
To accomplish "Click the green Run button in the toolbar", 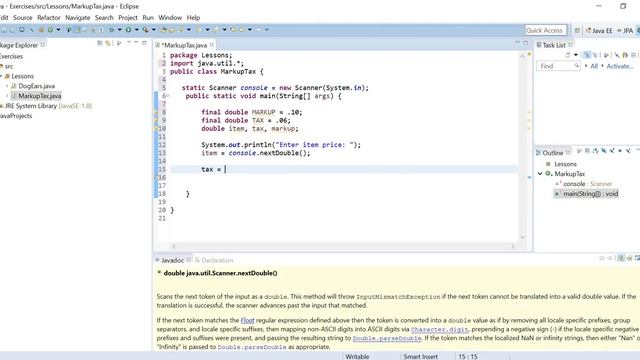I will pos(128,30).
